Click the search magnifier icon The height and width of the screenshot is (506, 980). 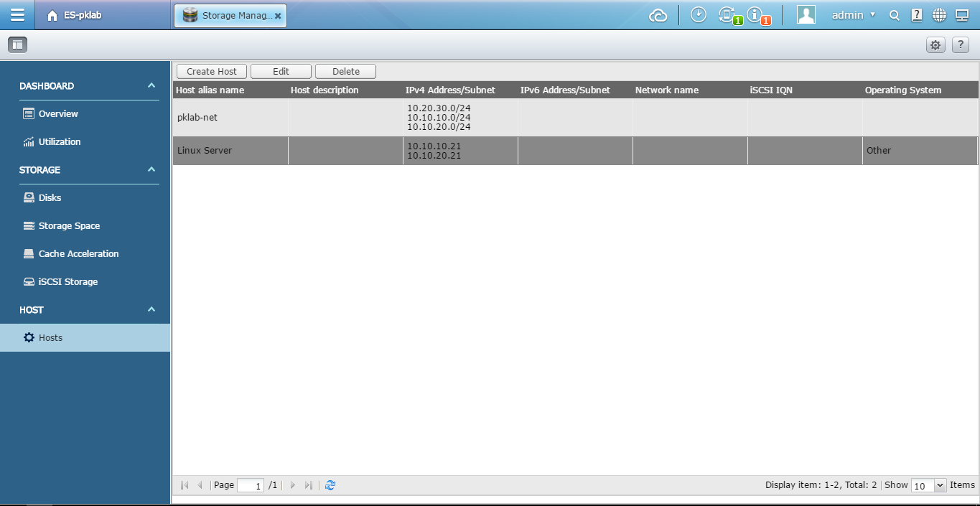[894, 15]
